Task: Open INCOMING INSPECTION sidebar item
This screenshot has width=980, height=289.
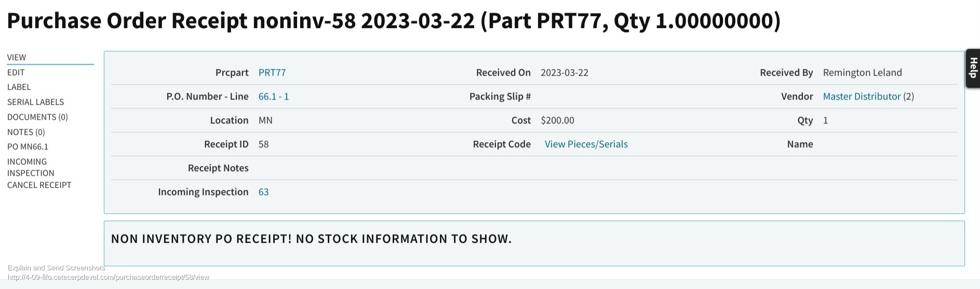Action: point(31,167)
